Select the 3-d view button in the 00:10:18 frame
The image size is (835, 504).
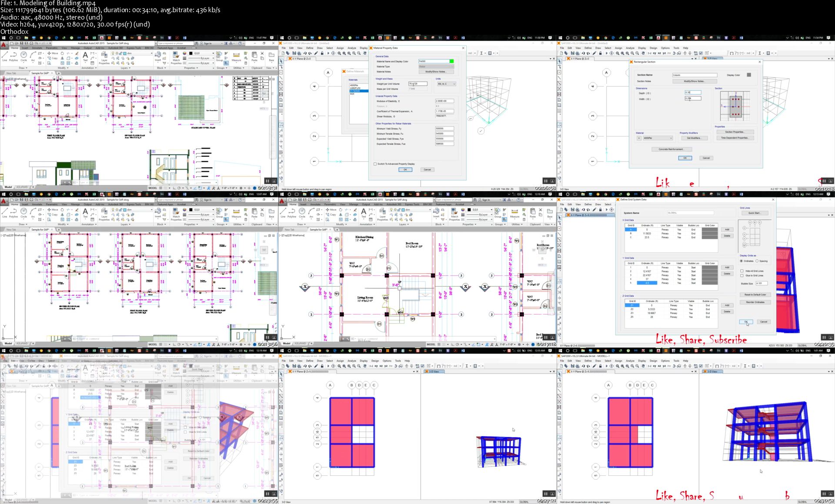(649, 53)
